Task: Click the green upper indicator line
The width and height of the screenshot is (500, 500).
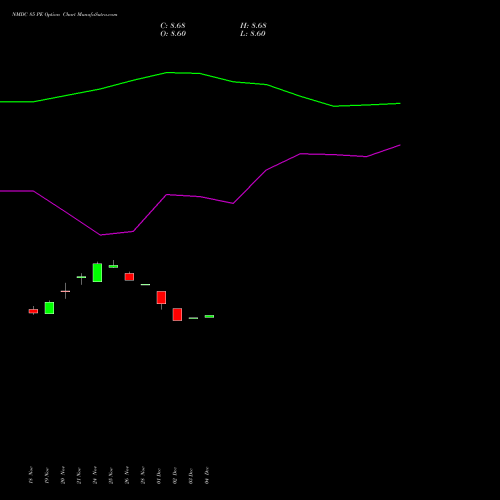Action: coord(200,73)
